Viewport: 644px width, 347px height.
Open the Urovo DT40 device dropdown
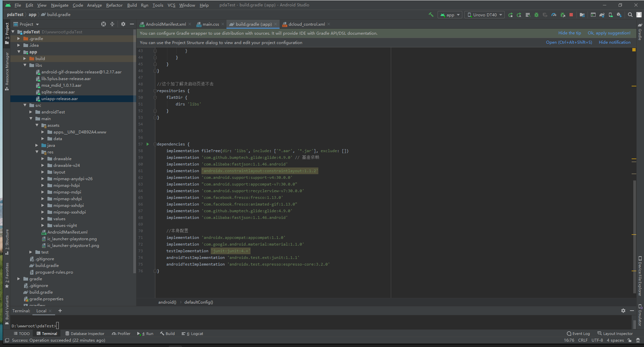tap(484, 15)
